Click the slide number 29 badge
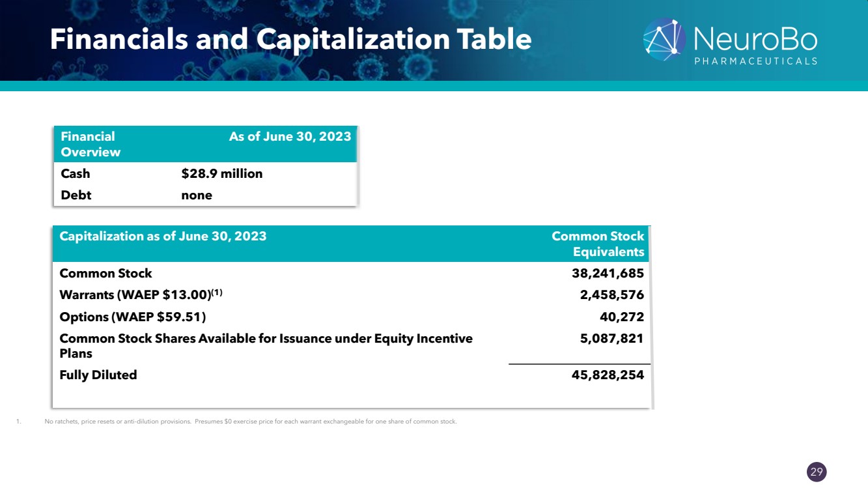 click(817, 472)
